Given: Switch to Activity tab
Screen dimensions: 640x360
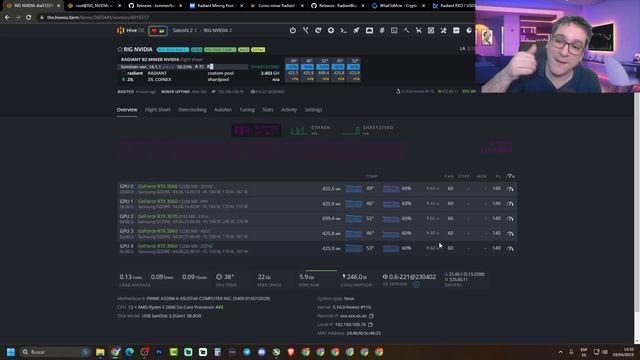Looking at the screenshot, I should (x=289, y=110).
